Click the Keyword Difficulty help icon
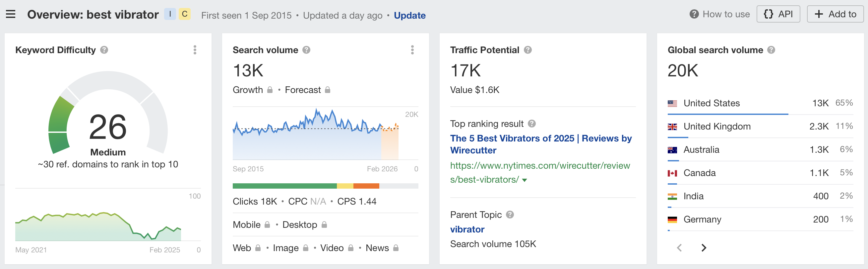Image resolution: width=868 pixels, height=269 pixels. point(104,50)
